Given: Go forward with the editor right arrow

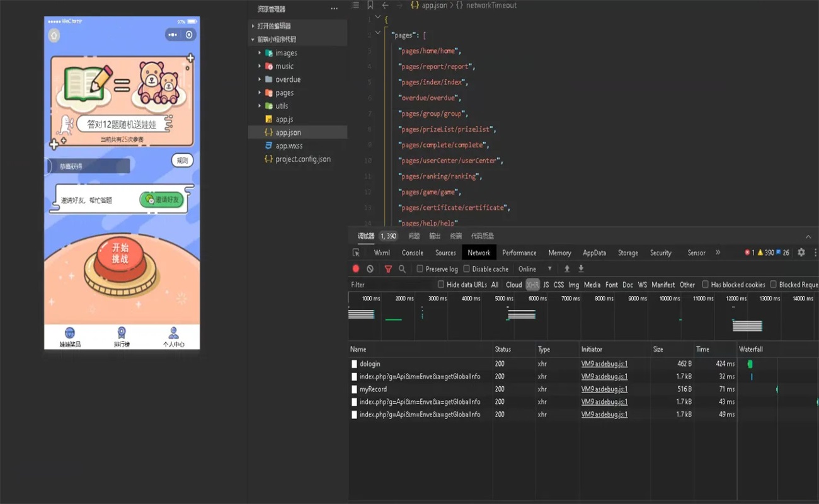Looking at the screenshot, I should (399, 5).
